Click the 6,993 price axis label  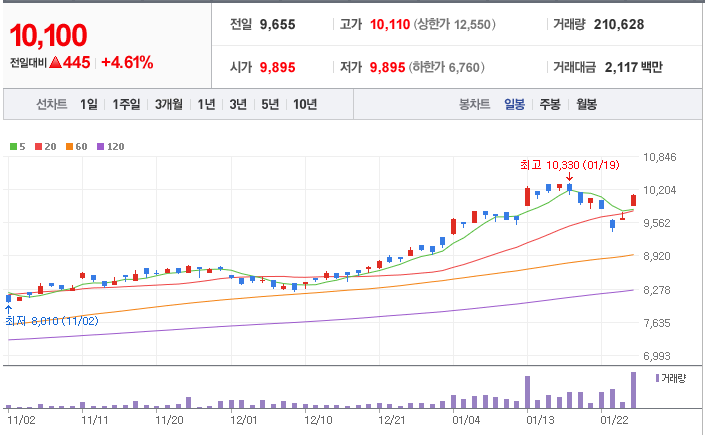click(x=657, y=356)
